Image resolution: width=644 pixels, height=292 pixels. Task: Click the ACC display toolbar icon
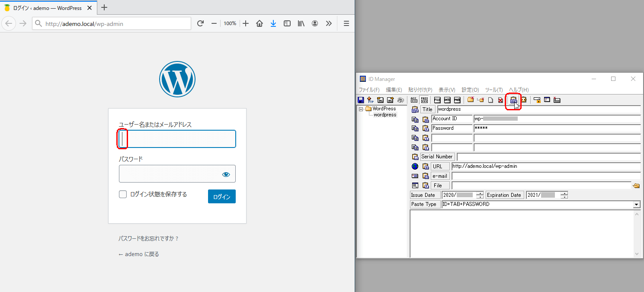[414, 100]
